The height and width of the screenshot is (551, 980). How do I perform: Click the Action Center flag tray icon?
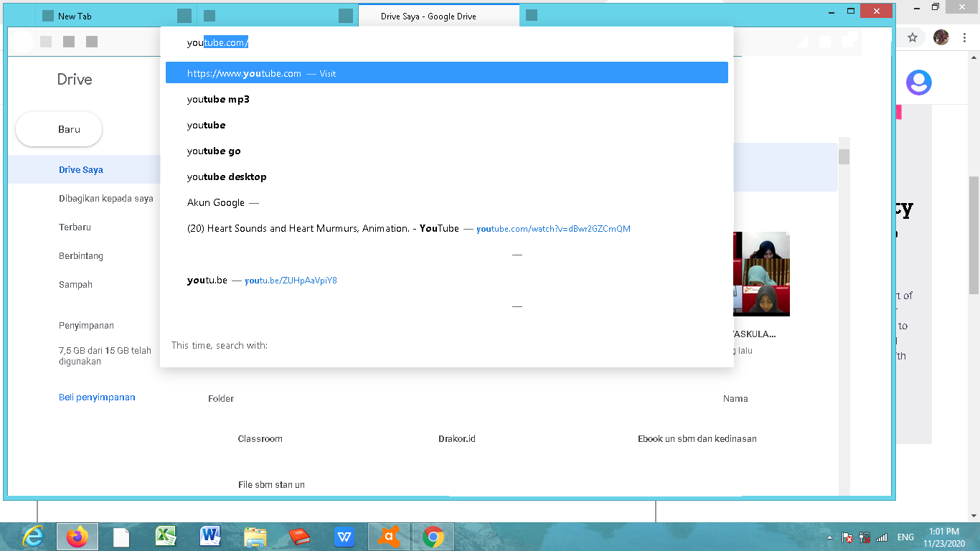click(847, 537)
